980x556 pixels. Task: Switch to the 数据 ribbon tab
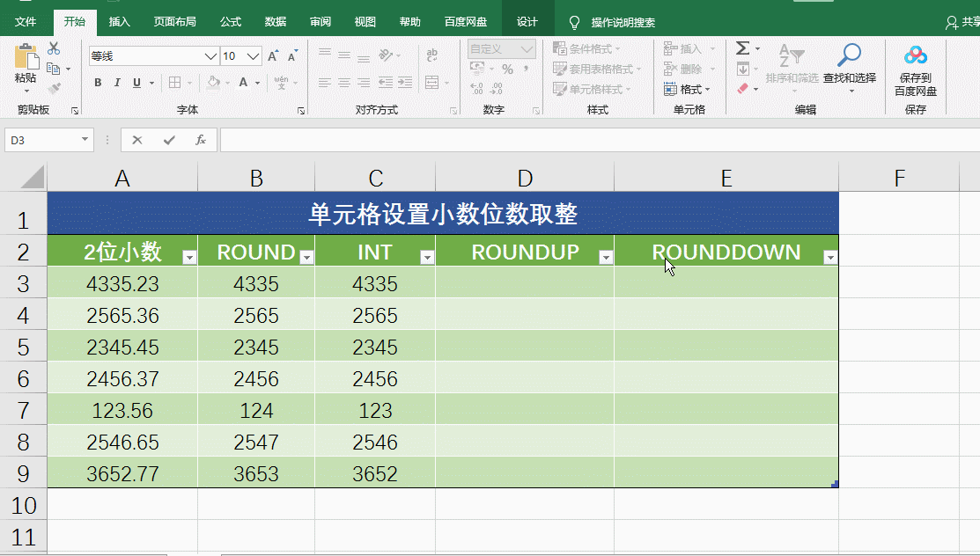[275, 22]
